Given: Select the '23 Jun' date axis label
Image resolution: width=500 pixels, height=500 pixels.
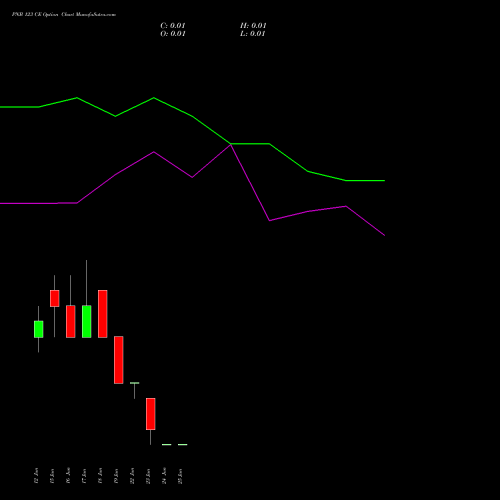Looking at the screenshot, I should click(148, 476).
